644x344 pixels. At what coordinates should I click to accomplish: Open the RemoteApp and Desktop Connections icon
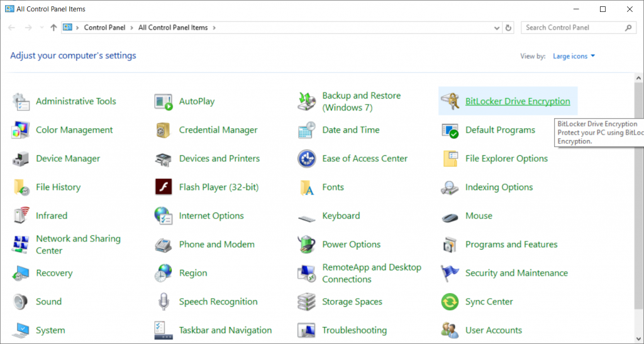click(306, 273)
